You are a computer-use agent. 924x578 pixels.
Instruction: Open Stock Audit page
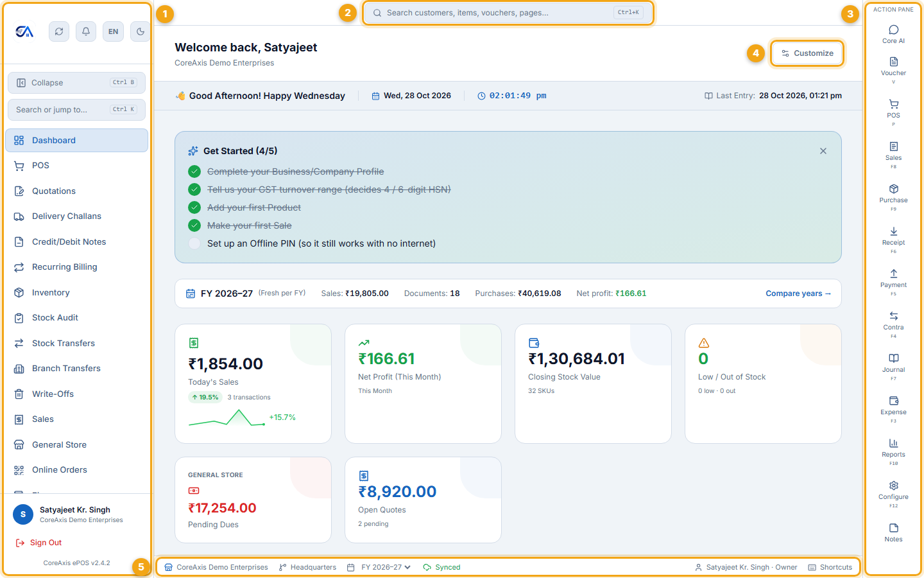pos(76,318)
